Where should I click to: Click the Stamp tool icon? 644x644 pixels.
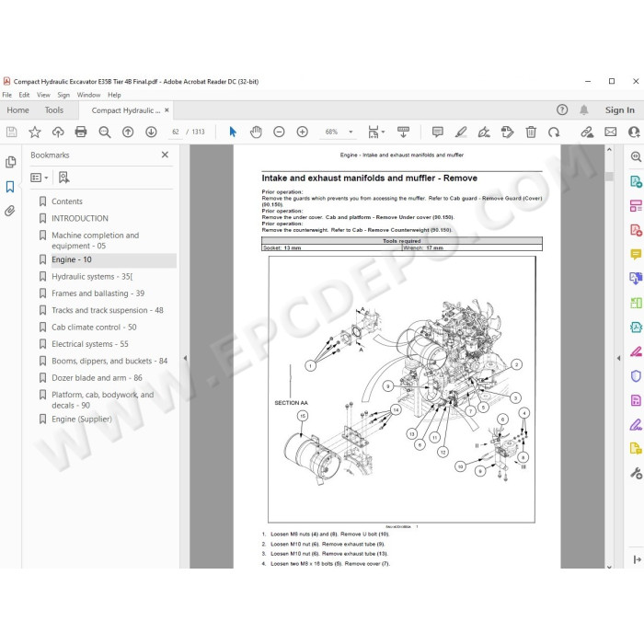point(507,132)
